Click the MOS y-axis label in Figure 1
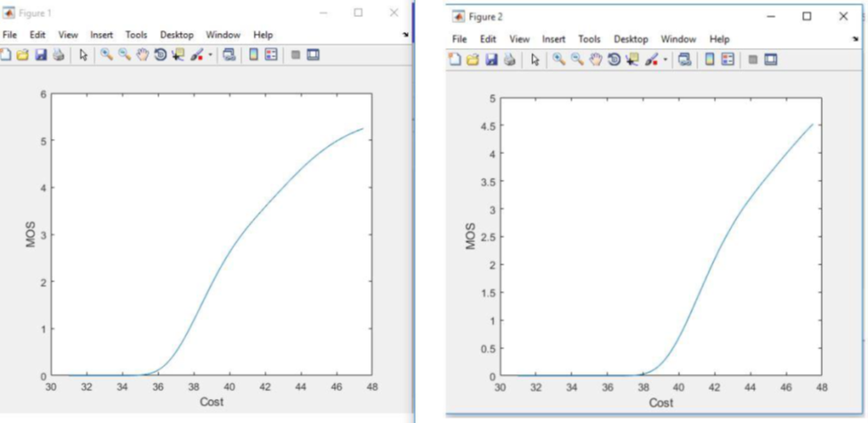Screen dimensions: 868x423 (31, 234)
